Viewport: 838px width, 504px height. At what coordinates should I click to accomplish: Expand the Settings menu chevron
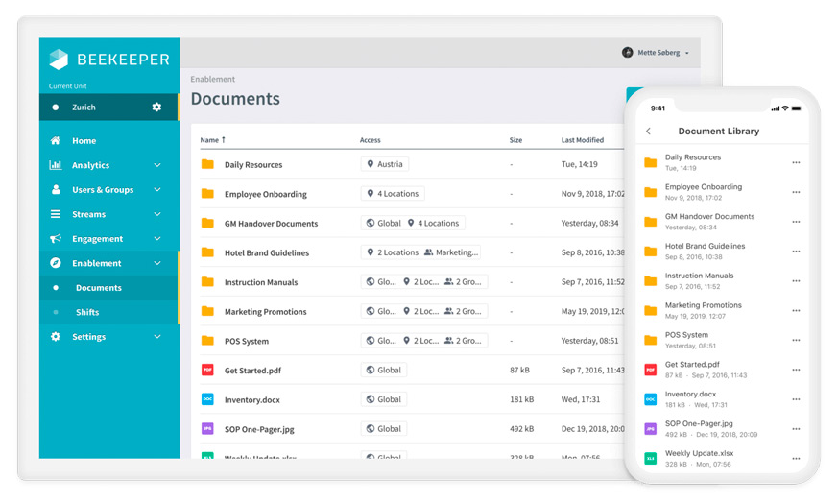(x=157, y=337)
